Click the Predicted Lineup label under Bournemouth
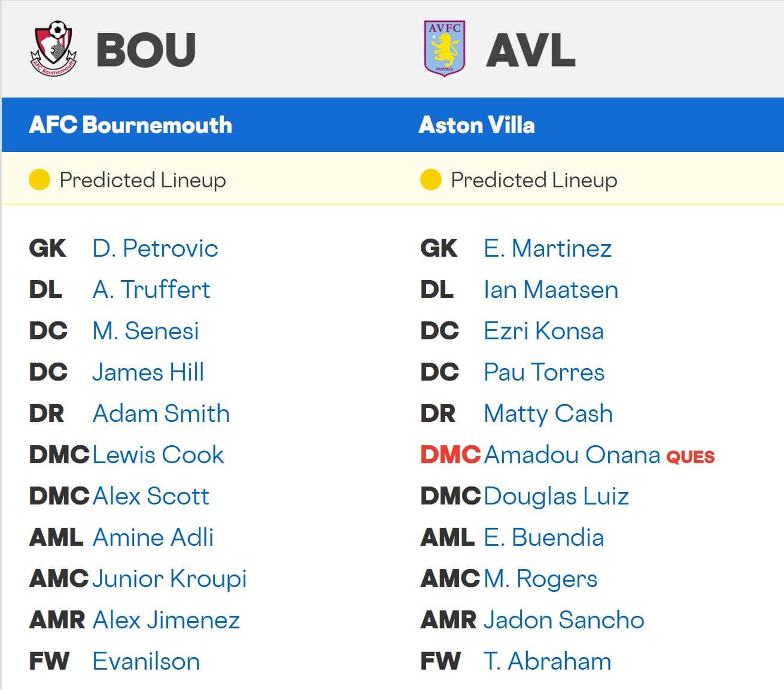784x690 pixels. click(142, 179)
